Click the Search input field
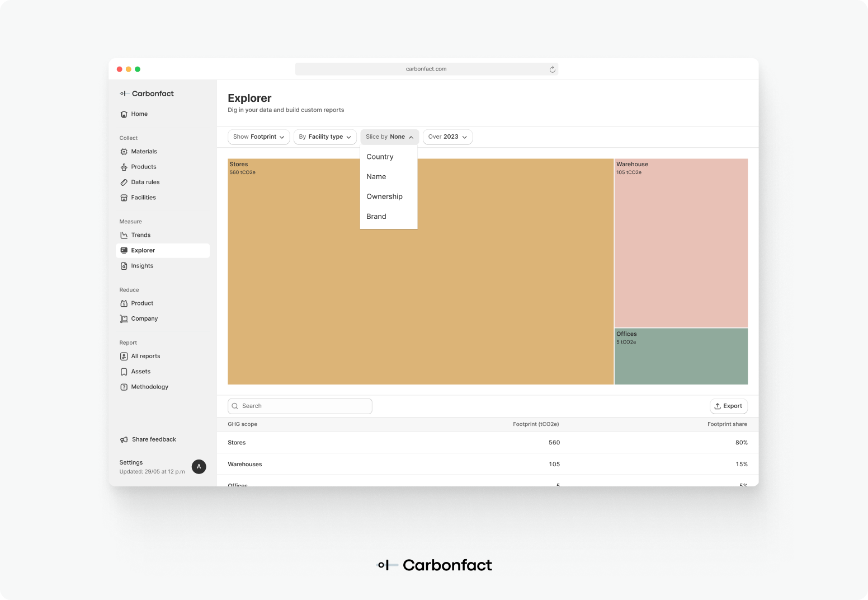Viewport: 868px width, 600px height. point(300,406)
